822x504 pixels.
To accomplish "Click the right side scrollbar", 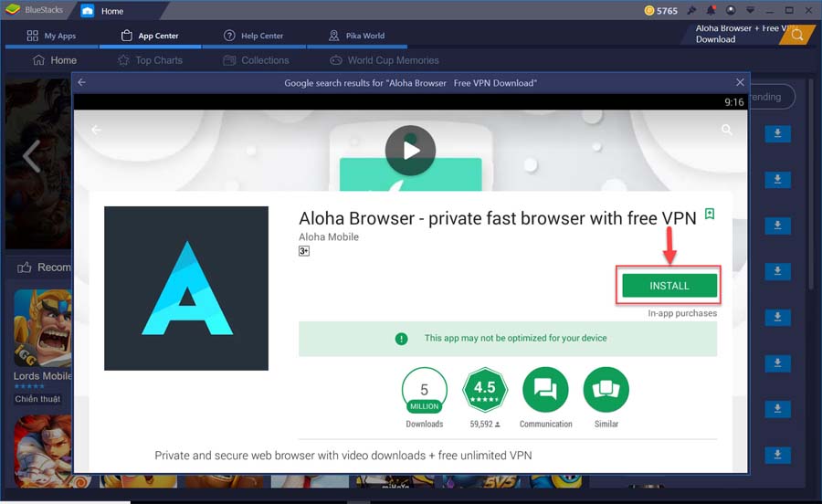I will (x=810, y=184).
